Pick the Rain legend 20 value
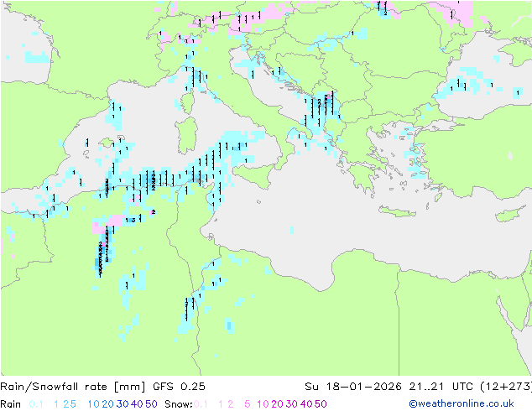The width and height of the screenshot is (532, 411). coord(107,404)
